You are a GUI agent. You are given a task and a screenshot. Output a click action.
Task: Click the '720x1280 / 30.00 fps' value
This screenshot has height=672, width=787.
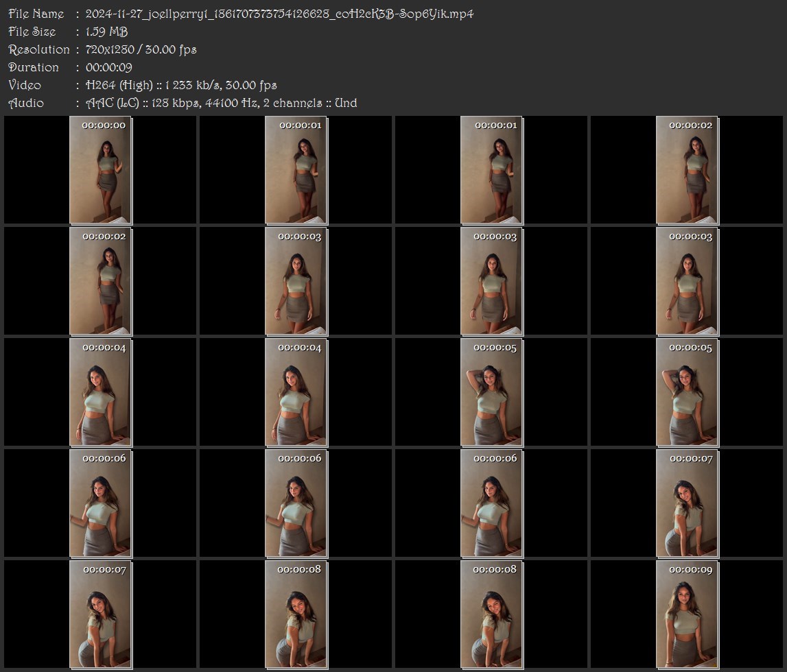141,49
